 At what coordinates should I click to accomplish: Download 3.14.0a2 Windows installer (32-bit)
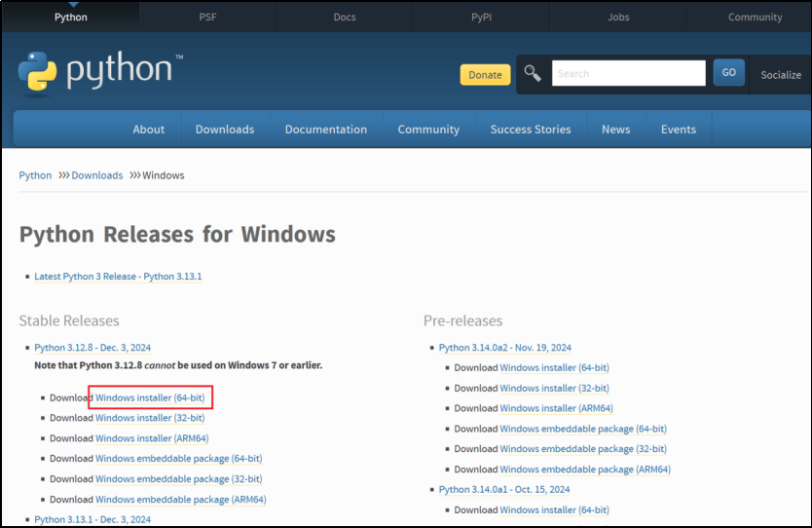(555, 388)
